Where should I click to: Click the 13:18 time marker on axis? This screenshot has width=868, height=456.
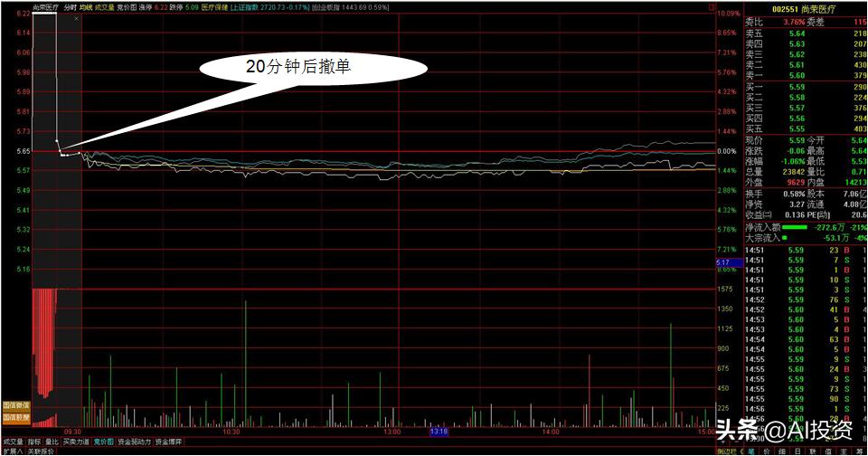tap(439, 431)
